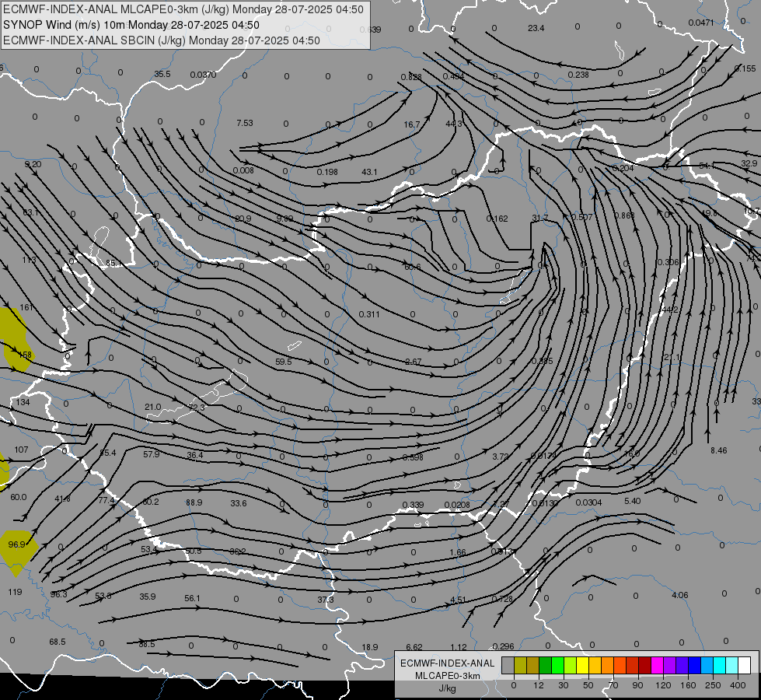Click the map value 72.3
Viewport: 761px width, 700px height.
[197, 407]
